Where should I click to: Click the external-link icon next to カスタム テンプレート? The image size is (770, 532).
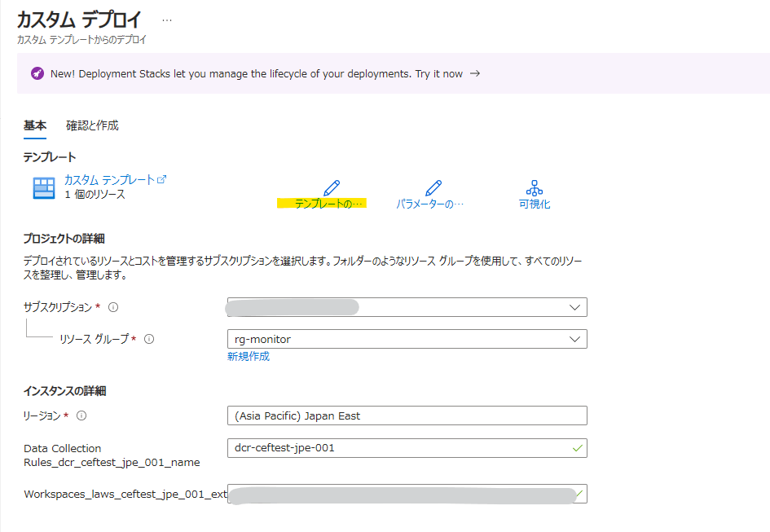pos(161,180)
